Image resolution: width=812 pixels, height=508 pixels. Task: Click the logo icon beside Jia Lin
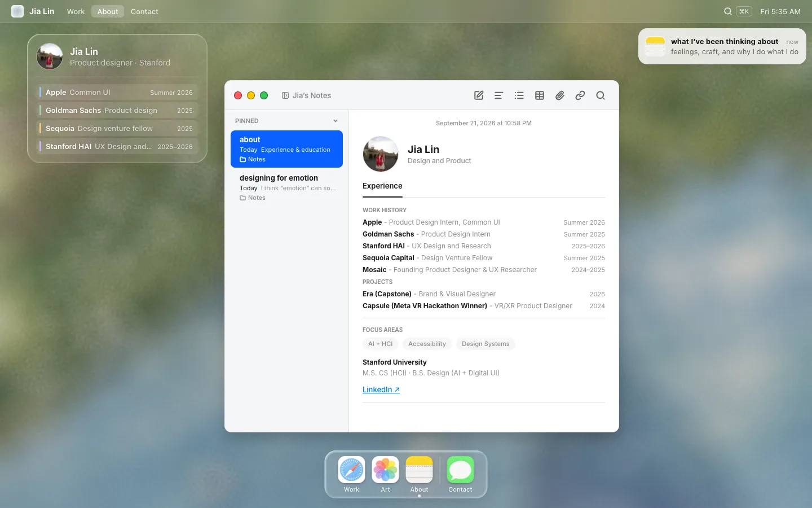[x=17, y=11]
